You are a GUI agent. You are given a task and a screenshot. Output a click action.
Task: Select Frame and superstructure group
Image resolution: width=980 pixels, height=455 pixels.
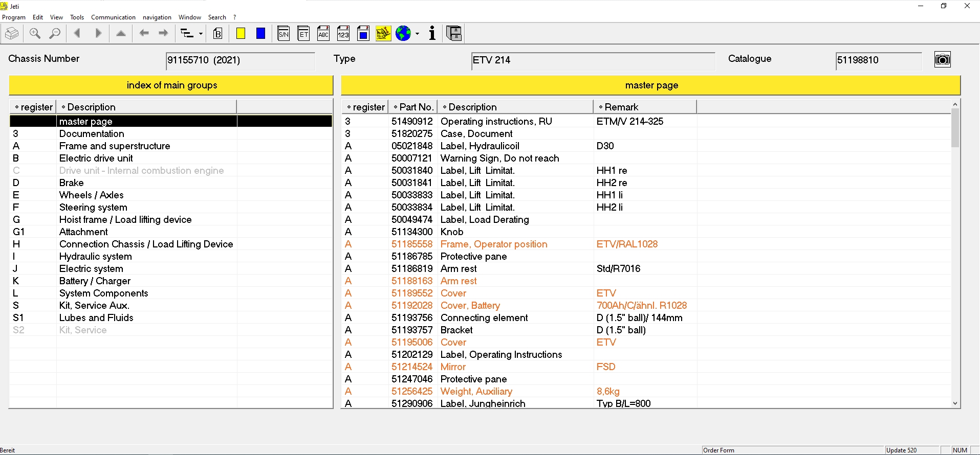click(x=171, y=146)
